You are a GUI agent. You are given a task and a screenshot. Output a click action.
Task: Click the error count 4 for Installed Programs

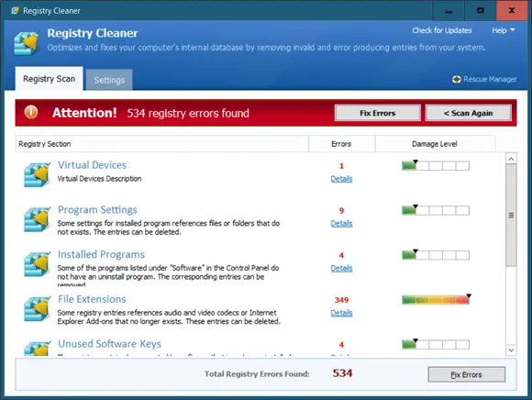pyautogui.click(x=341, y=255)
